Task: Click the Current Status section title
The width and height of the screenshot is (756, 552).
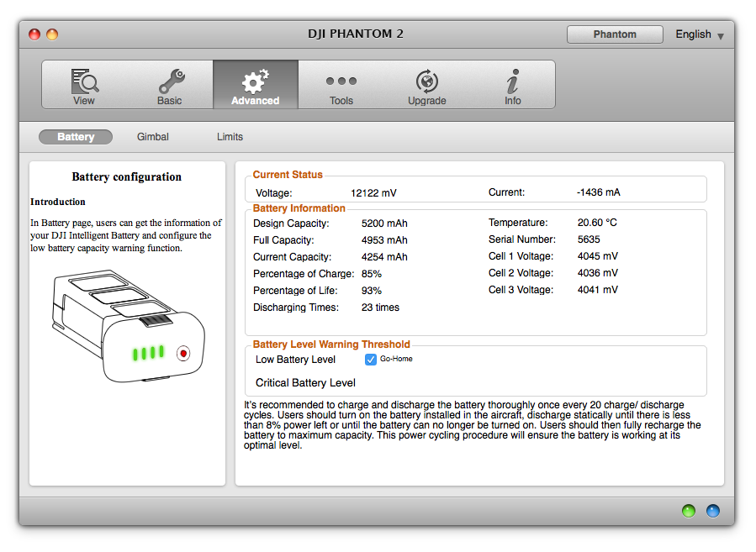Action: tap(288, 175)
